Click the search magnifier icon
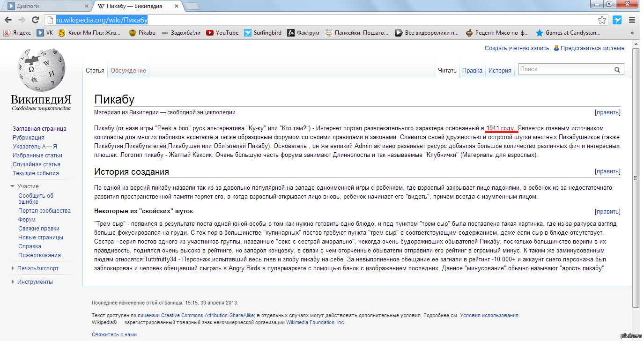 [618, 70]
